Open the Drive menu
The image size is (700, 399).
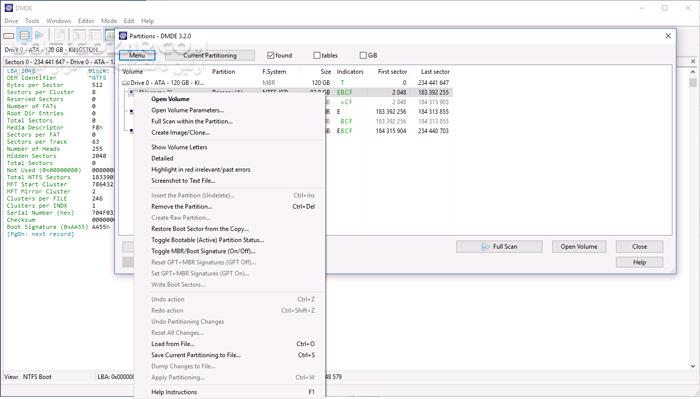click(x=11, y=21)
